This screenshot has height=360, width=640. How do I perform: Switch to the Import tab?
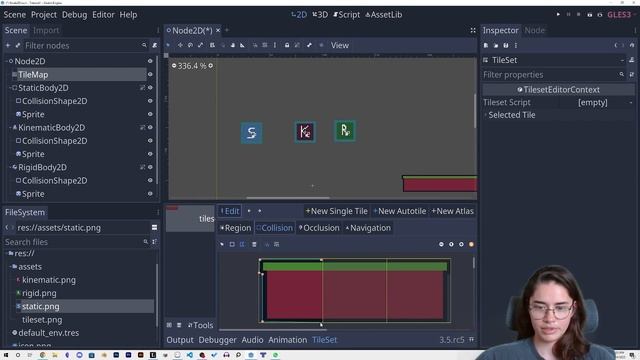(46, 30)
